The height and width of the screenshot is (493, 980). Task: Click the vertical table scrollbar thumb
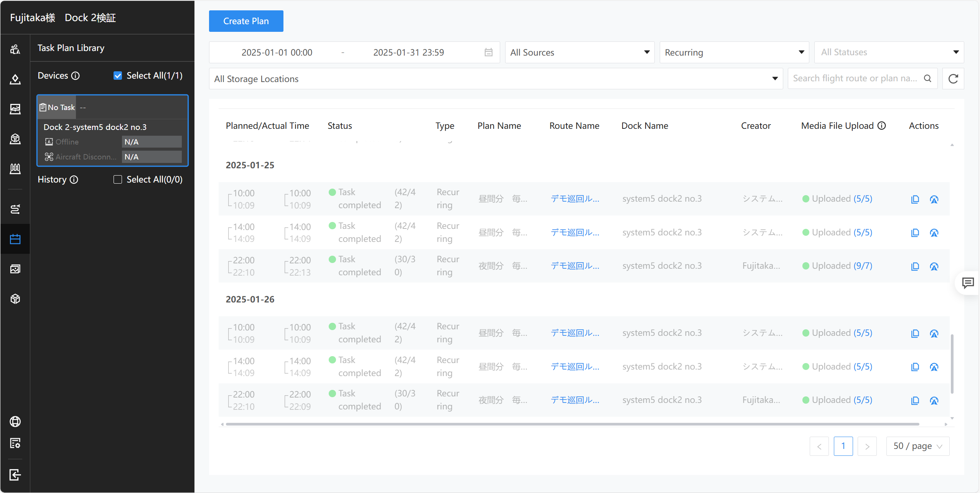(952, 364)
